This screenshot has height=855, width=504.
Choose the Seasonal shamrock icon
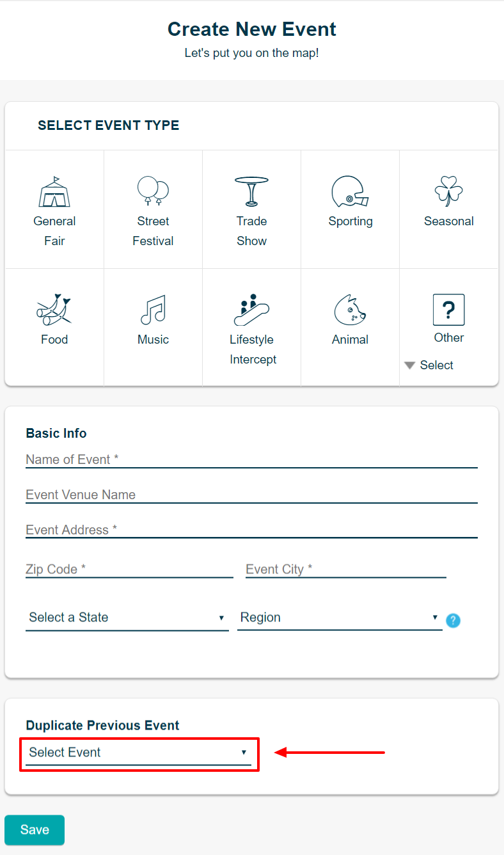pos(448,191)
